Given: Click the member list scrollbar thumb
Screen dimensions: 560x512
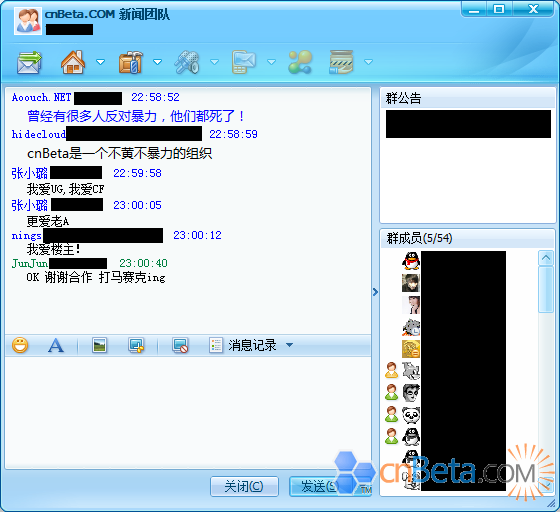Looking at the screenshot, I should [x=546, y=289].
